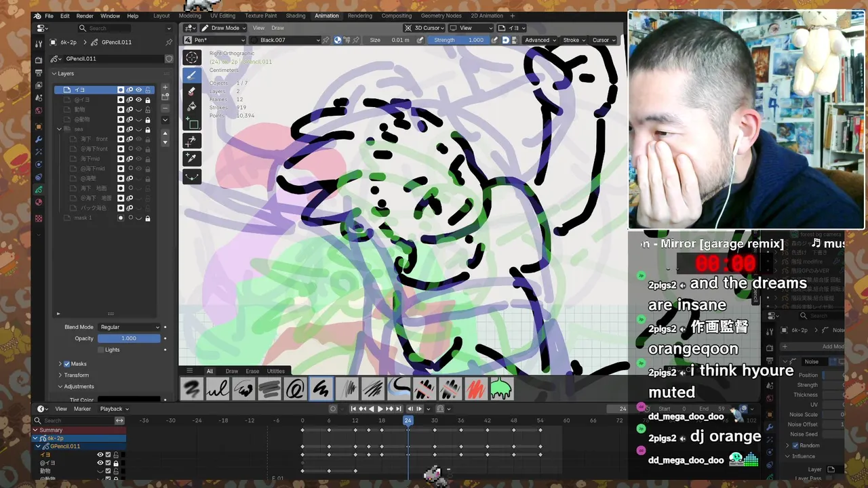Toggle the Random checkbox in modifier panel
This screenshot has height=488, width=868.
point(795,445)
